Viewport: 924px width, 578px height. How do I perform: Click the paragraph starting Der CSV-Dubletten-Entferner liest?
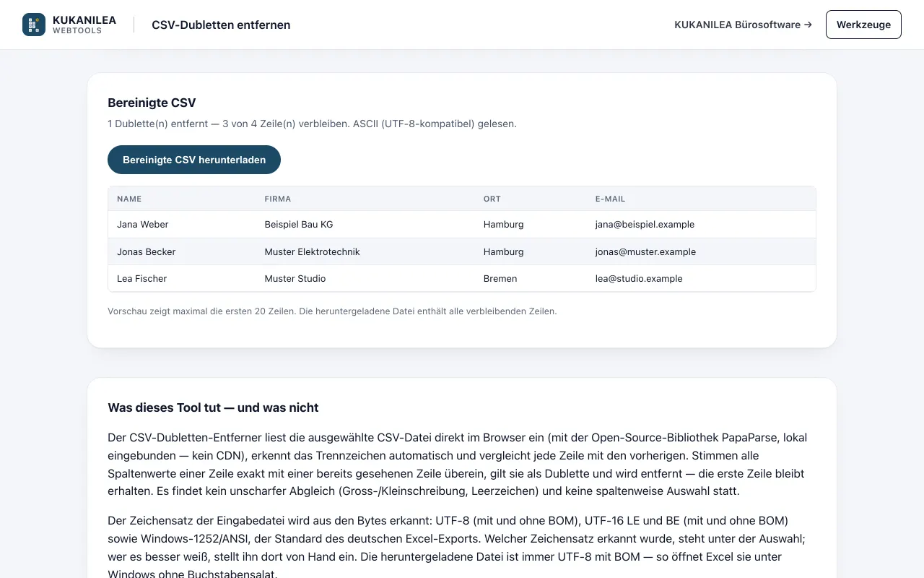[459, 465]
